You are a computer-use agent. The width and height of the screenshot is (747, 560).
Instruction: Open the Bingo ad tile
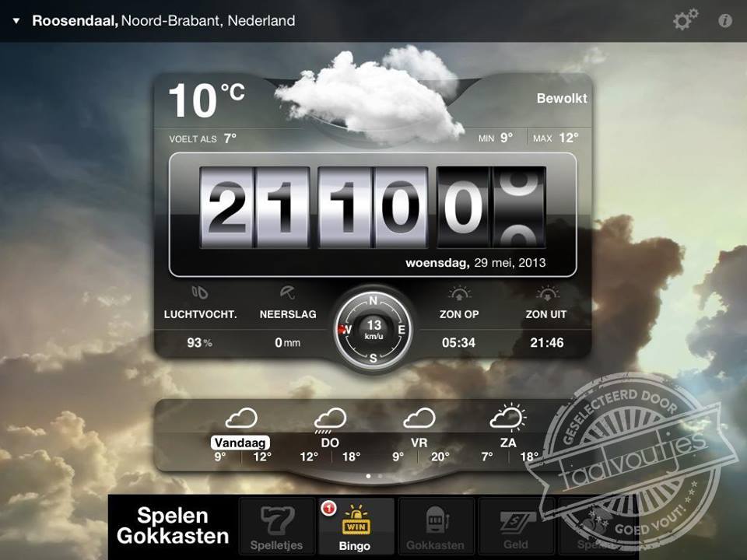[355, 527]
